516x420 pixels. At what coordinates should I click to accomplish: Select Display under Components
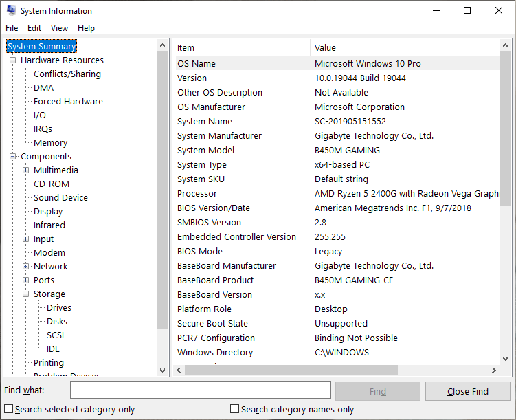tap(48, 212)
